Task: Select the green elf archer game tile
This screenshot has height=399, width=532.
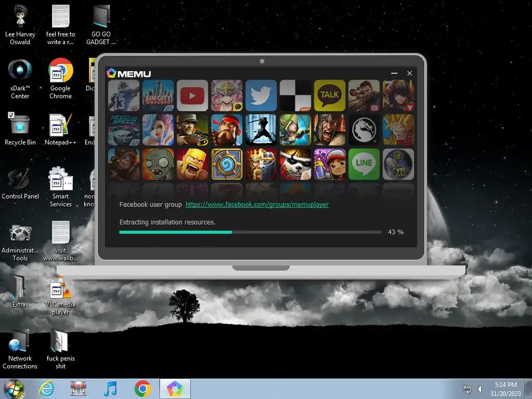Action: 295,130
